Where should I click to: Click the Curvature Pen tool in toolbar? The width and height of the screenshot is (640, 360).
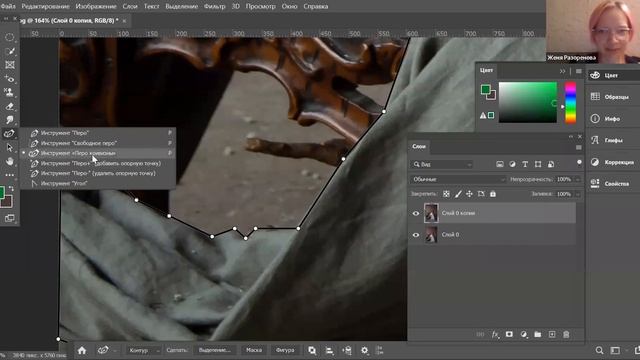(x=9, y=133)
